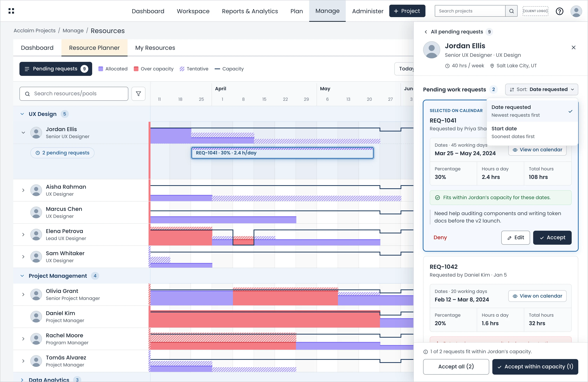Image resolution: width=588 pixels, height=382 pixels.
Task: Collapse Jordan Ellis row
Action: click(23, 133)
